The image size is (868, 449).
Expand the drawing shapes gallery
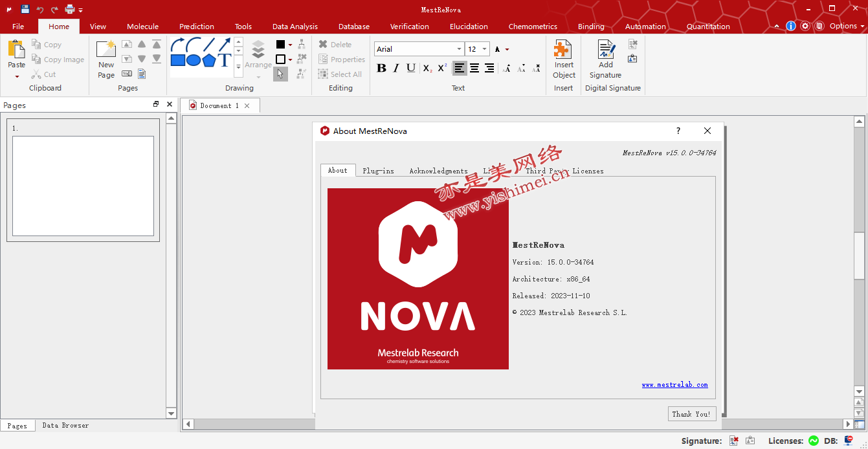[238, 65]
